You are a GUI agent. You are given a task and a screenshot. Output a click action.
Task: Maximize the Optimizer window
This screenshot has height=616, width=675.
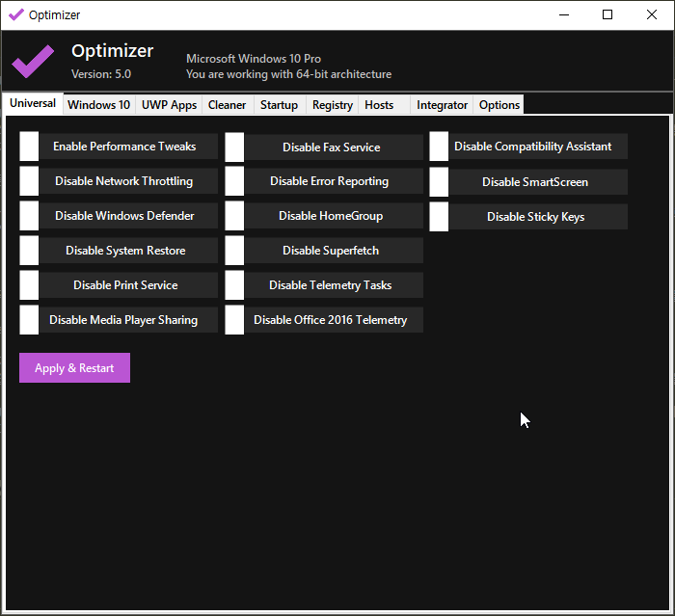click(x=607, y=15)
